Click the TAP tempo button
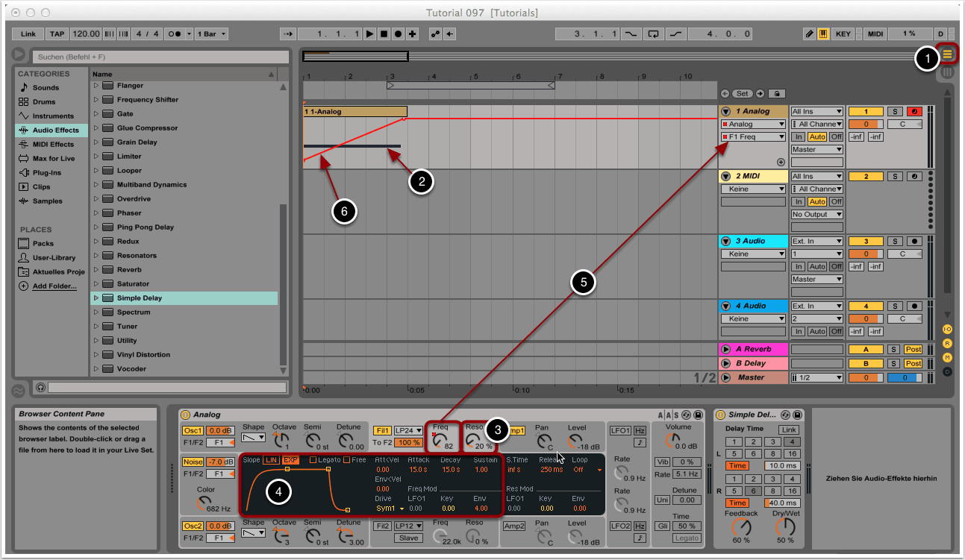Screen dimensions: 965x560 57,34
